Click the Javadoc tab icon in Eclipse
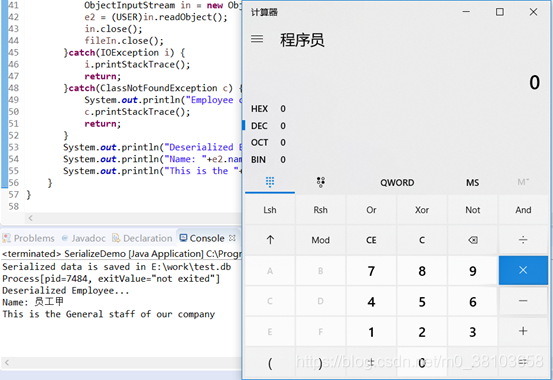Viewport: 553px width, 380px height. [65, 238]
